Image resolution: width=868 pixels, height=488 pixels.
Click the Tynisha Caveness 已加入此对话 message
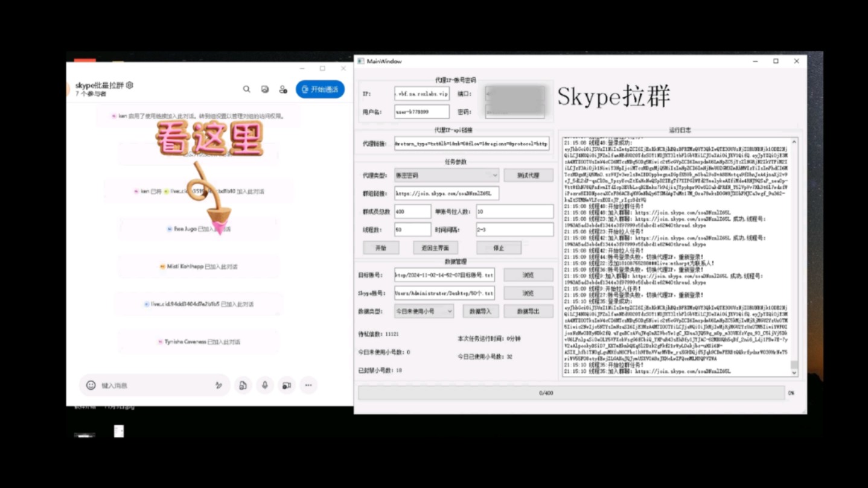click(x=199, y=342)
